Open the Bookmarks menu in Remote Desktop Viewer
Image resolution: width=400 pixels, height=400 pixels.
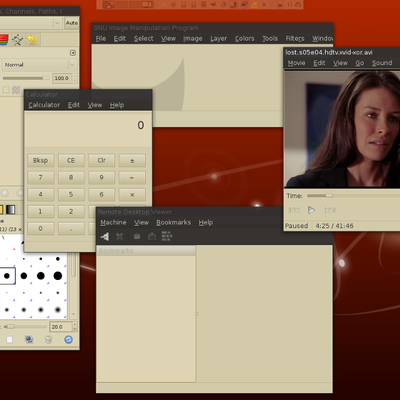click(174, 222)
